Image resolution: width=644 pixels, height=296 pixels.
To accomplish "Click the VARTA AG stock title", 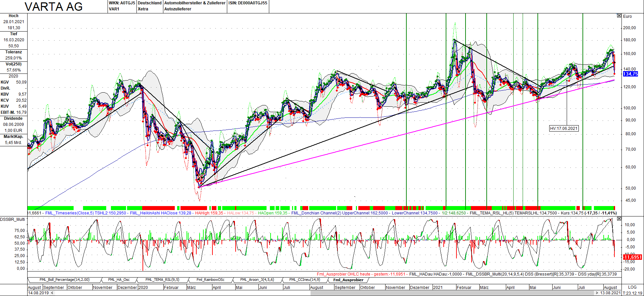I will [54, 7].
